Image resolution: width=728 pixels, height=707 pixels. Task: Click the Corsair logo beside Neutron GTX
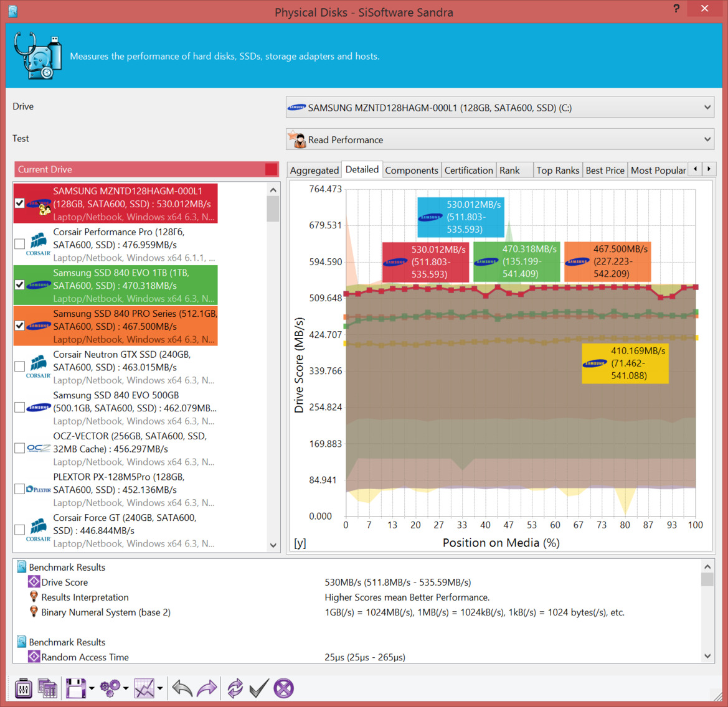[x=39, y=367]
